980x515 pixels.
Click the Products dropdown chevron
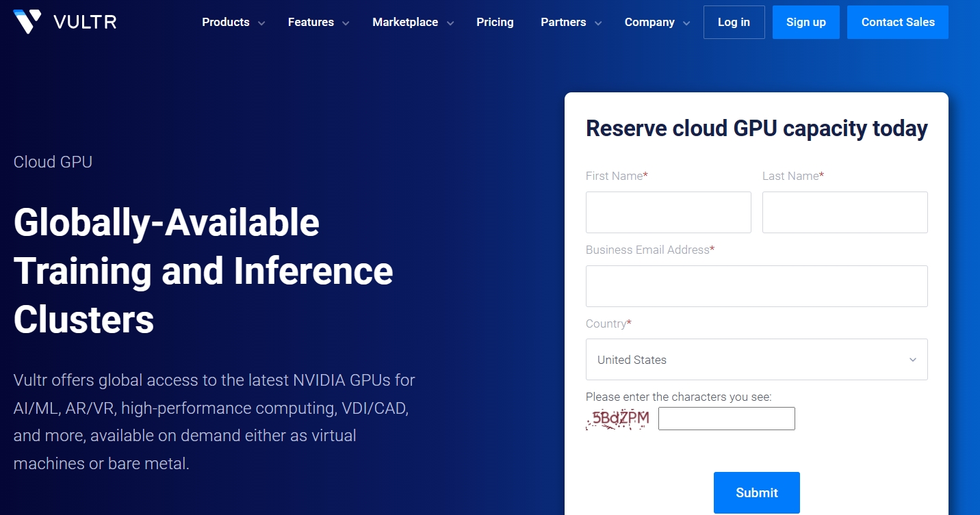pos(261,23)
